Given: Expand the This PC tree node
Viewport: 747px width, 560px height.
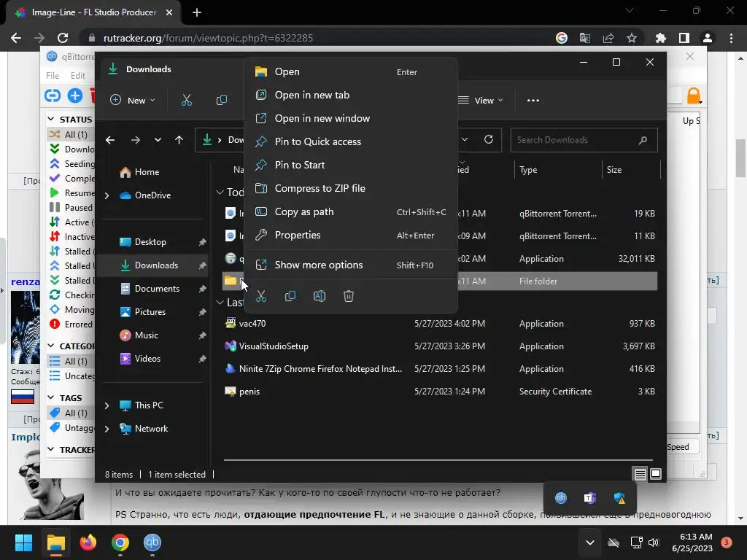Looking at the screenshot, I should coord(107,405).
